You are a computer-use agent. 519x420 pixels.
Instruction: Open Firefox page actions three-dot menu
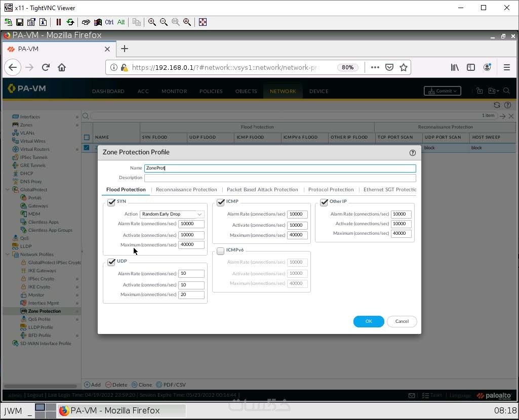[375, 67]
